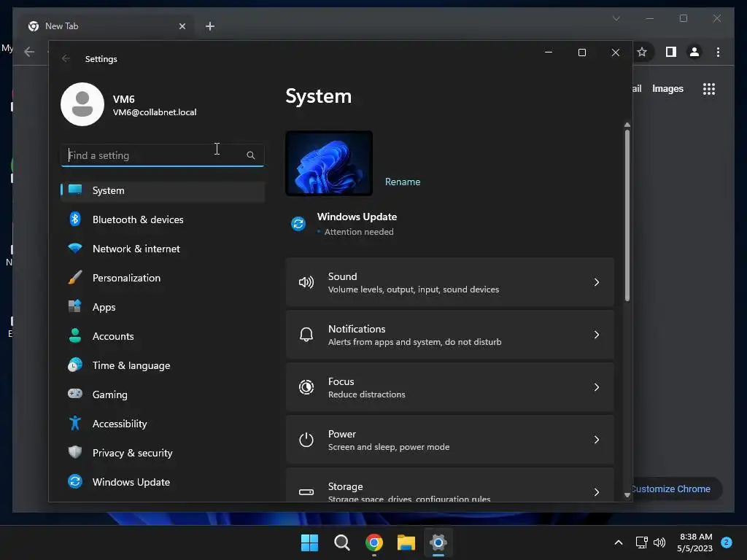
Task: Click taskbar network icon
Action: pos(641,542)
